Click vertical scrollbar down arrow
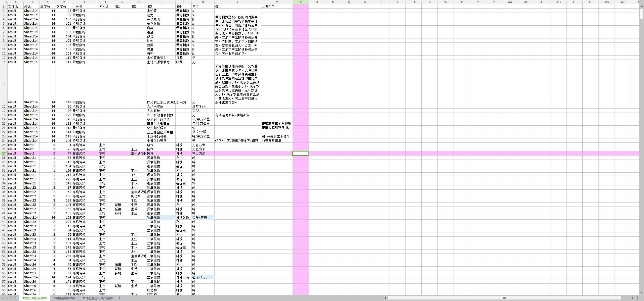 coord(641,292)
